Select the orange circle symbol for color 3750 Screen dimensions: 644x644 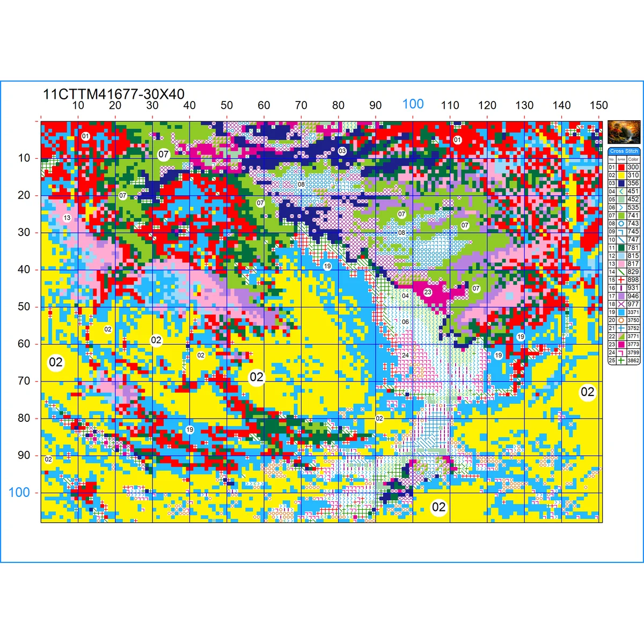coord(621,320)
